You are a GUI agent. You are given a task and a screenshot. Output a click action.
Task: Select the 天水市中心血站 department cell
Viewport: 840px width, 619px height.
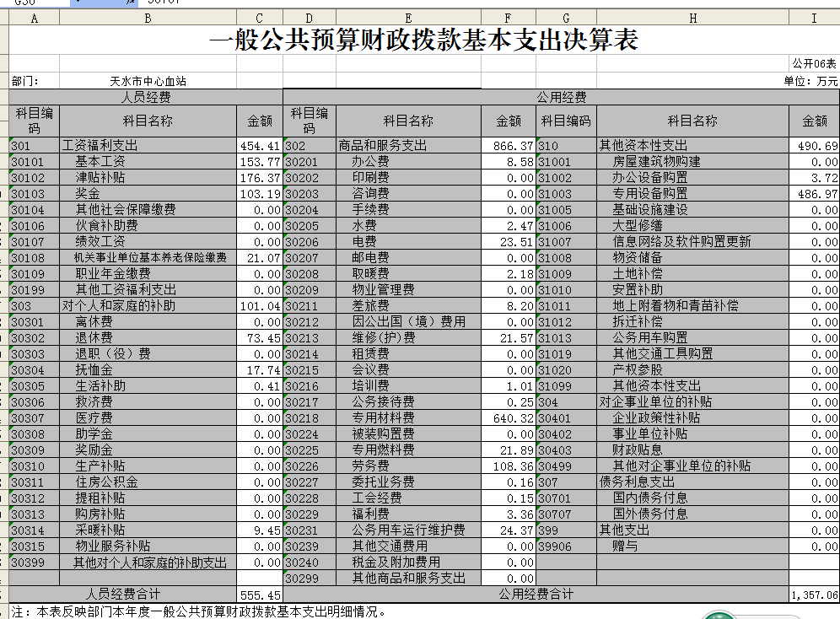[148, 82]
